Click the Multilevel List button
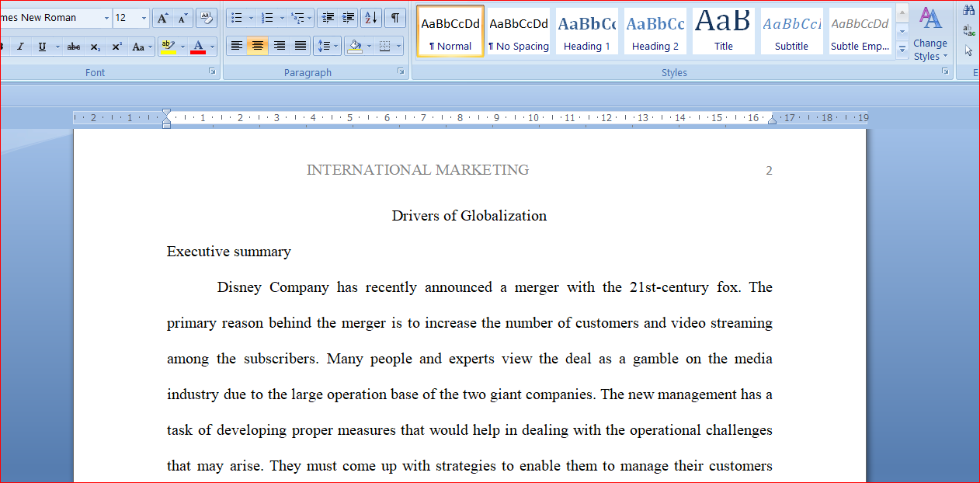980x483 pixels. [301, 18]
